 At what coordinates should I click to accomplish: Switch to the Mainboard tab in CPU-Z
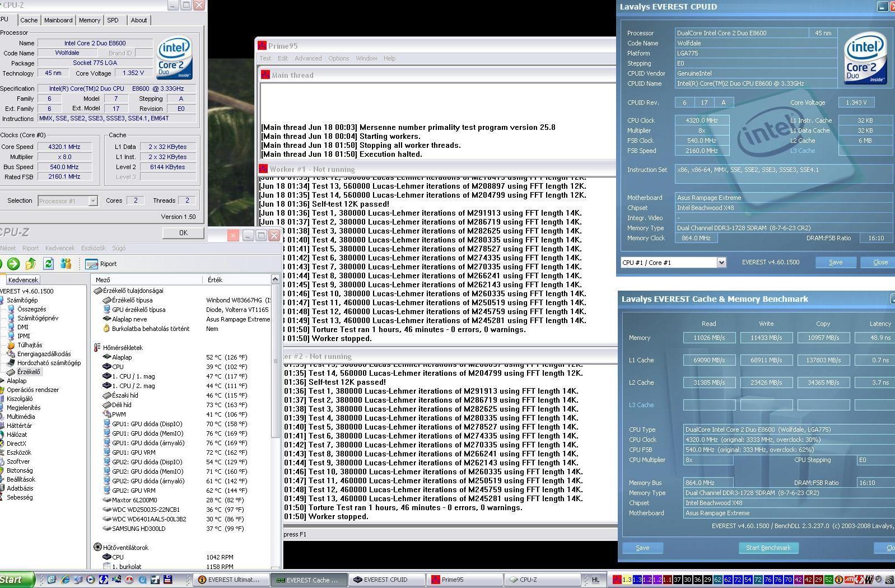(58, 20)
